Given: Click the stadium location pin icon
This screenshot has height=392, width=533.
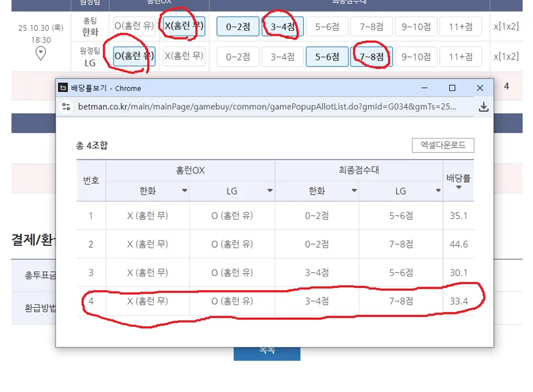Looking at the screenshot, I should (x=41, y=54).
